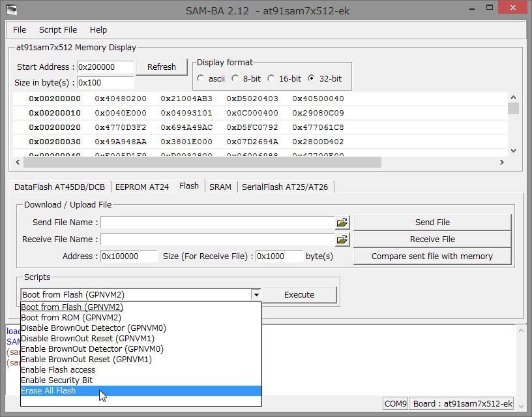Choose Disable BrownOut Detector (GPNVM0) option
Image resolution: width=532 pixels, height=417 pixels.
pyautogui.click(x=141, y=328)
